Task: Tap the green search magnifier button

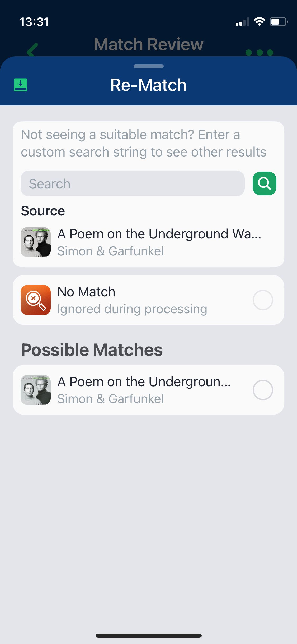Action: click(x=264, y=183)
